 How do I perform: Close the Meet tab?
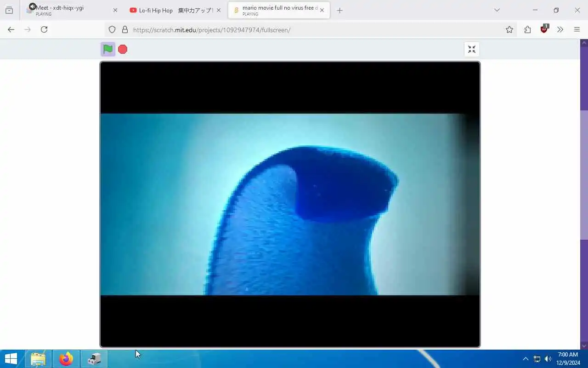(x=115, y=10)
